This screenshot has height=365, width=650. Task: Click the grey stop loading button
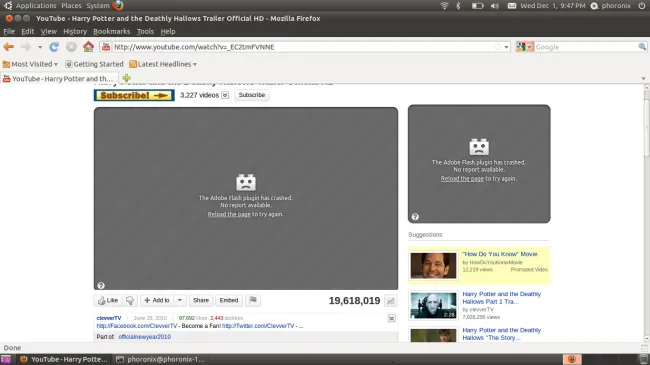[71, 47]
